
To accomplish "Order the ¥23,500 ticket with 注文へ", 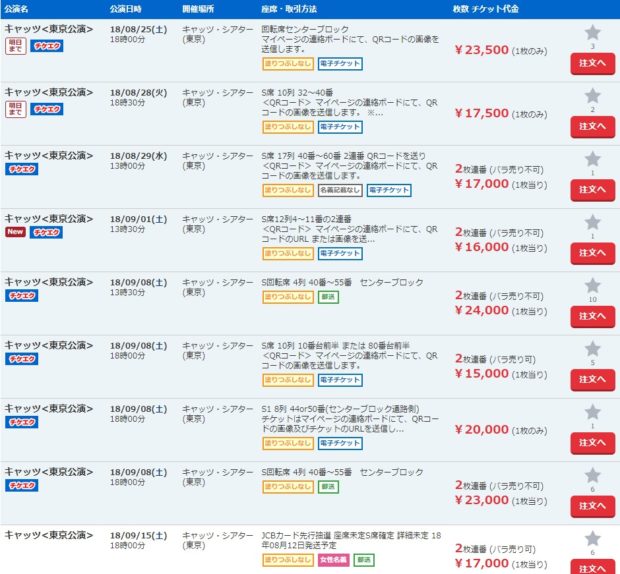I will click(592, 63).
